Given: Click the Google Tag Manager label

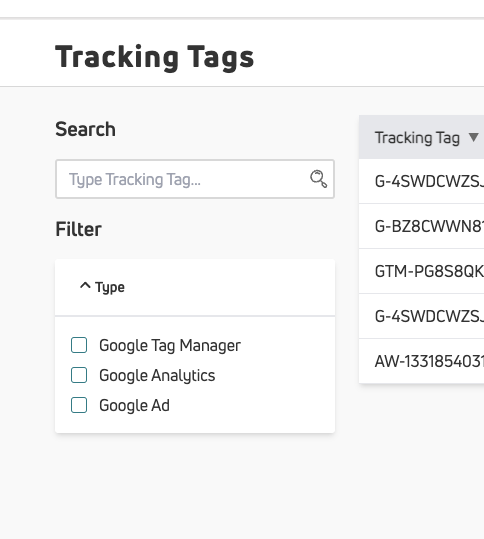Looking at the screenshot, I should click(170, 345).
